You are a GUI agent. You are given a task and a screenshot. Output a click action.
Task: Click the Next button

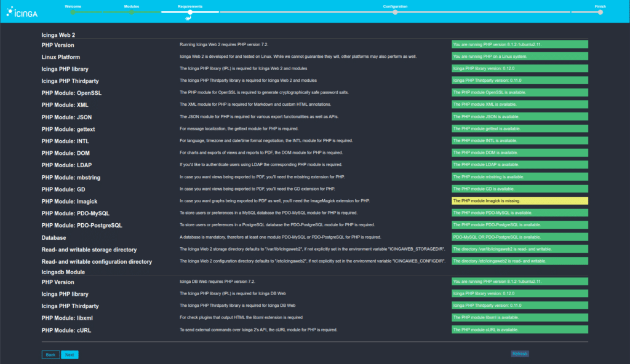coord(70,355)
